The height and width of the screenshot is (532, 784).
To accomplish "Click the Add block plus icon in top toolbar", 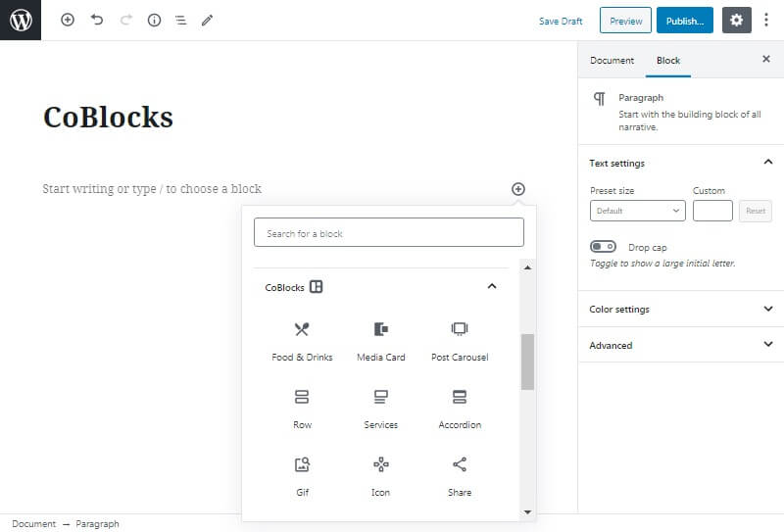I will coord(68,20).
